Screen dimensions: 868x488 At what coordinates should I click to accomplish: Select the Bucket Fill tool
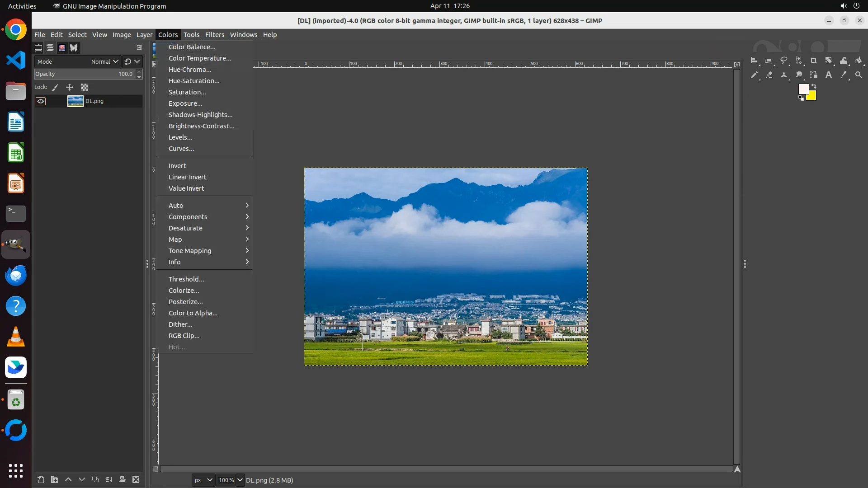[x=859, y=60]
